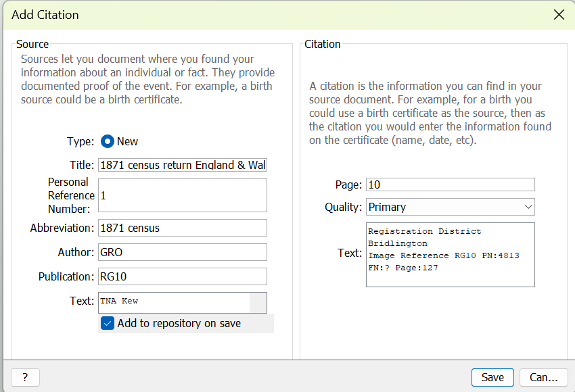Image resolution: width=575 pixels, height=392 pixels.
Task: Click the citation description paragraph
Action: [x=430, y=114]
